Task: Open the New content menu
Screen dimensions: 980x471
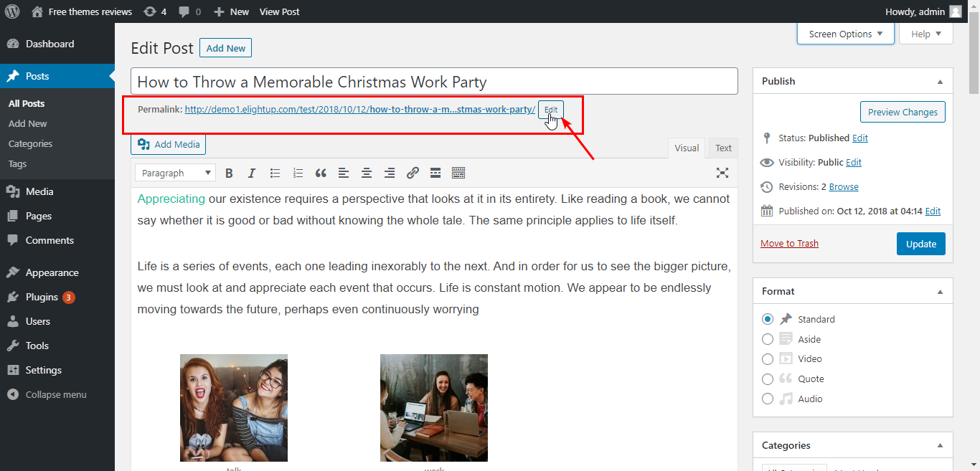Action: pos(231,11)
